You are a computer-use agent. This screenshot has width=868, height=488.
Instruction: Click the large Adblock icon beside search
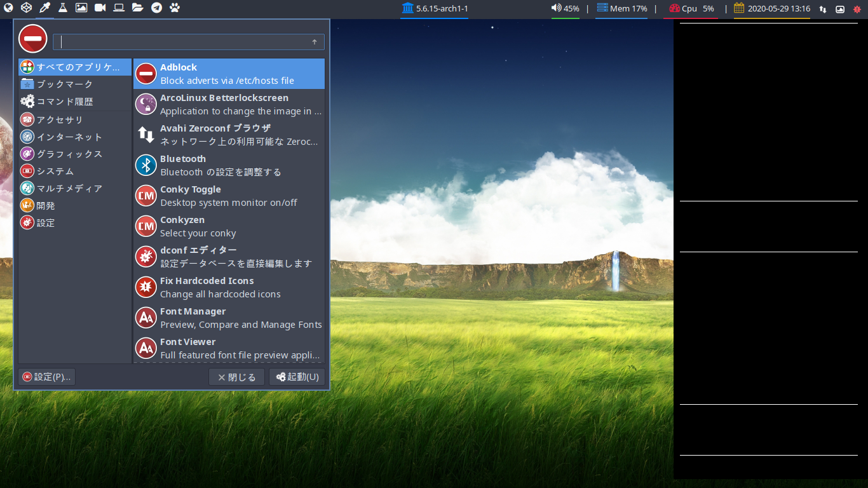pos(32,39)
